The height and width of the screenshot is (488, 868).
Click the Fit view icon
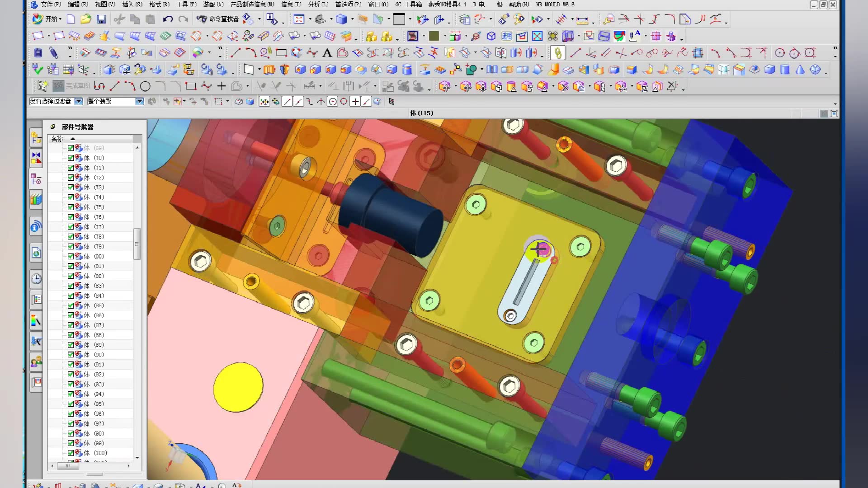[x=299, y=19]
